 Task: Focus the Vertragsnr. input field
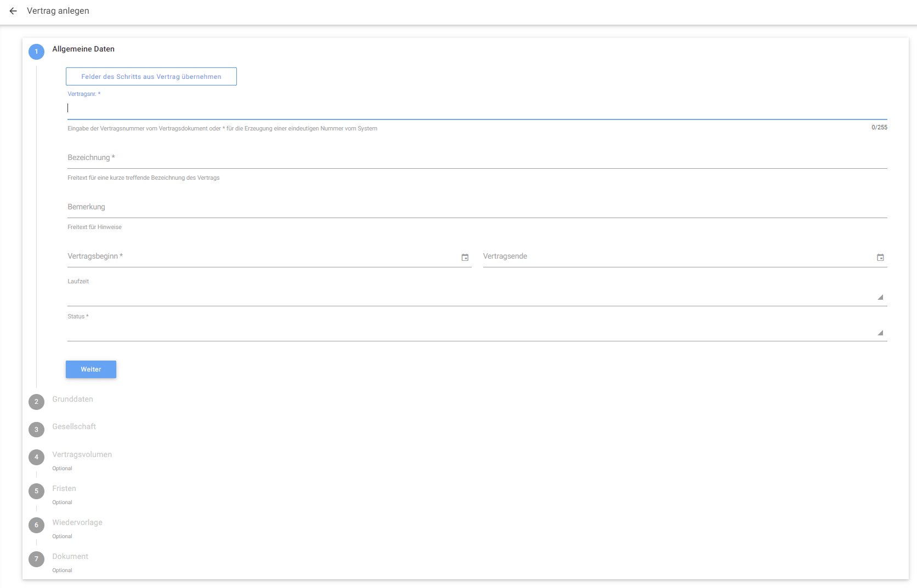[x=477, y=109]
